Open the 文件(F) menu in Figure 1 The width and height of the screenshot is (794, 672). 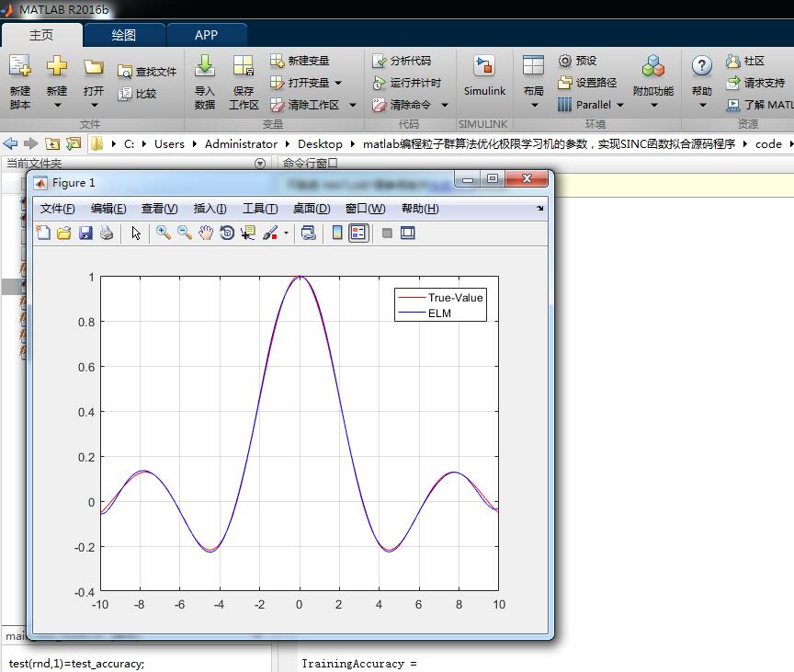pyautogui.click(x=57, y=209)
